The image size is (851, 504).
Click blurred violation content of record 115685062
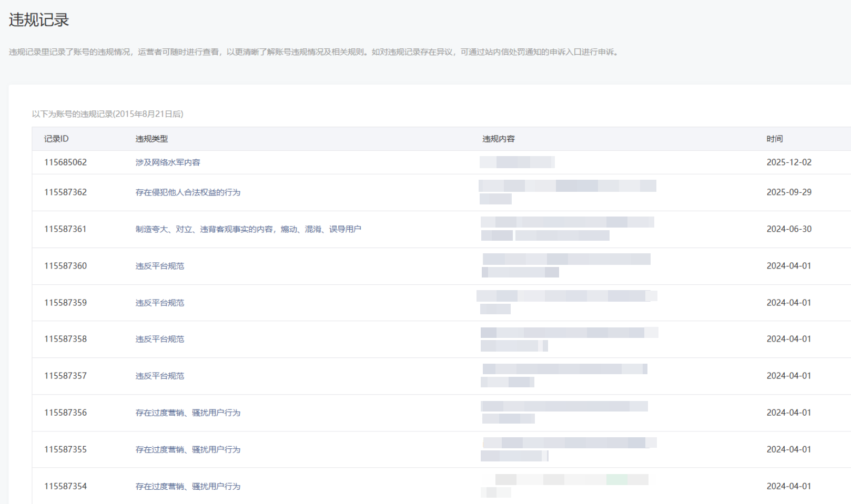click(517, 162)
